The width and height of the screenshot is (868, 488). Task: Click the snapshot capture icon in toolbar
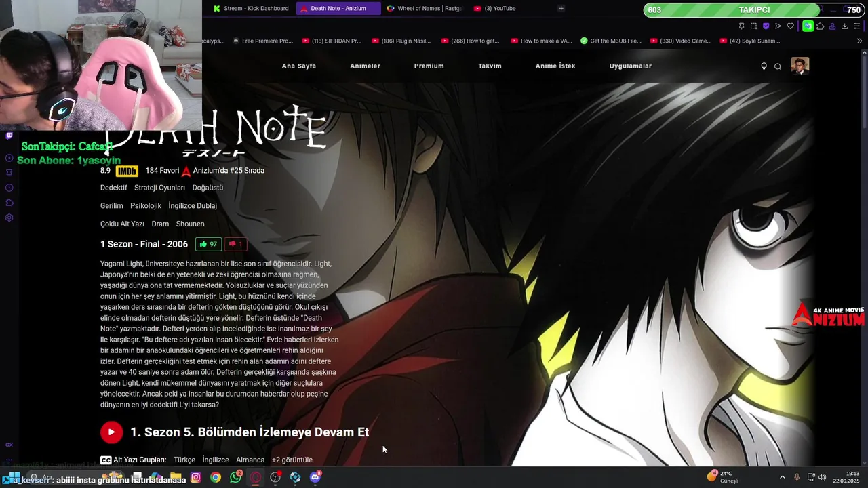click(753, 26)
